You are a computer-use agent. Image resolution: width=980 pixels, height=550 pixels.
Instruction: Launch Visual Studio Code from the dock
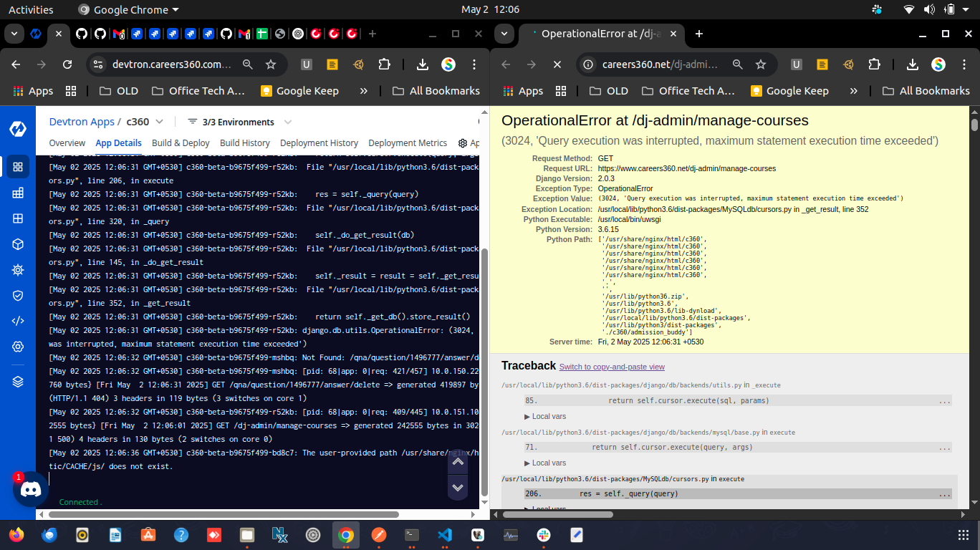(445, 535)
